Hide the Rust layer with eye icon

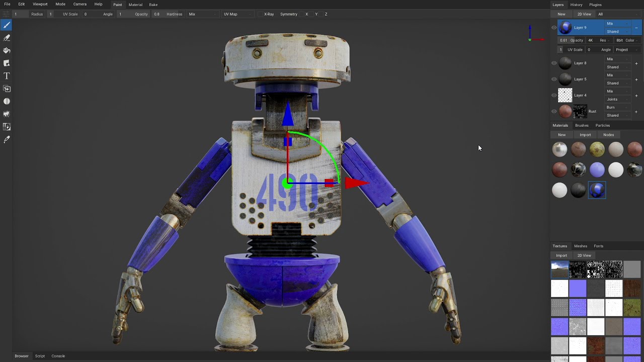click(x=554, y=111)
